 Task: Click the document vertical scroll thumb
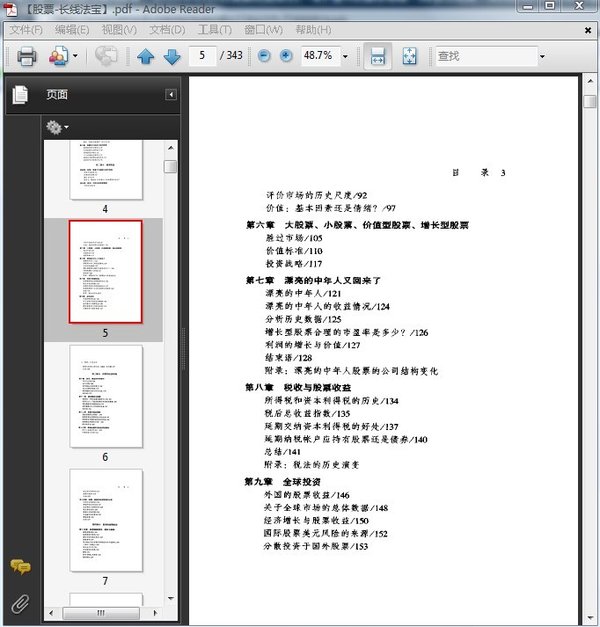point(590,101)
